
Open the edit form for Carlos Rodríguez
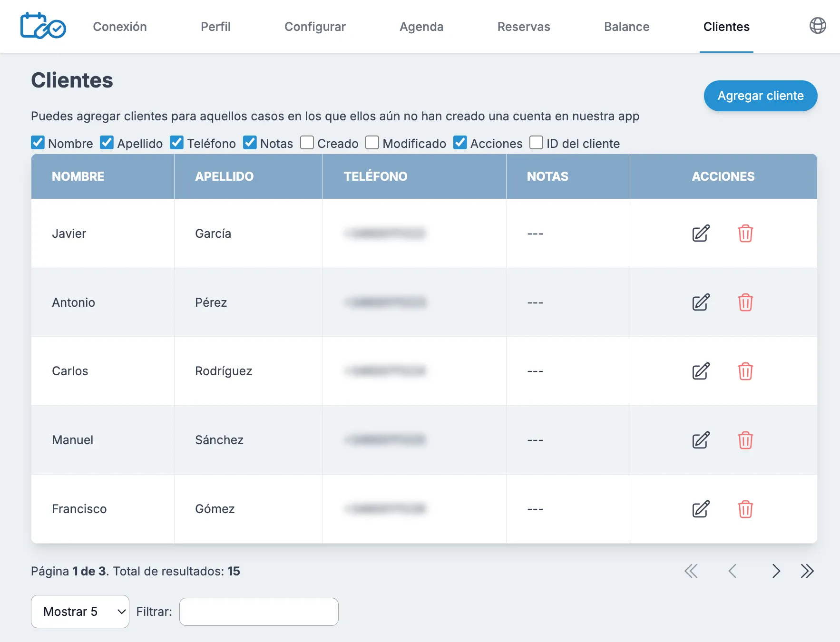pos(700,371)
